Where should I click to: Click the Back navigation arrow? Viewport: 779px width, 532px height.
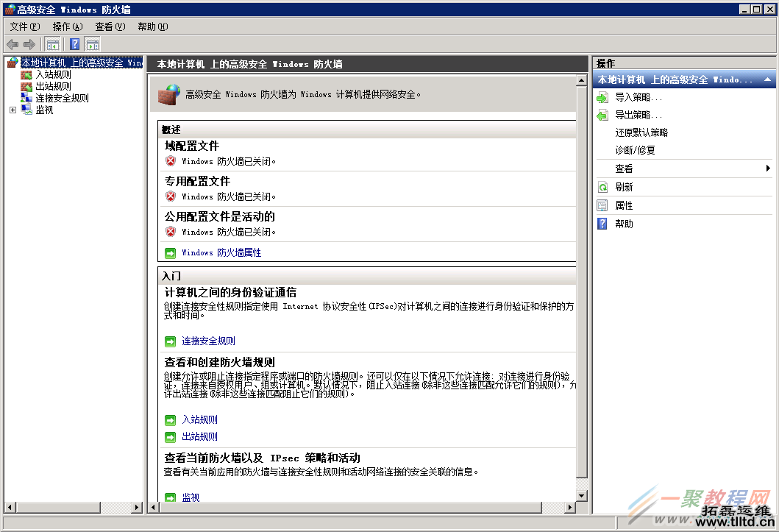[12, 43]
